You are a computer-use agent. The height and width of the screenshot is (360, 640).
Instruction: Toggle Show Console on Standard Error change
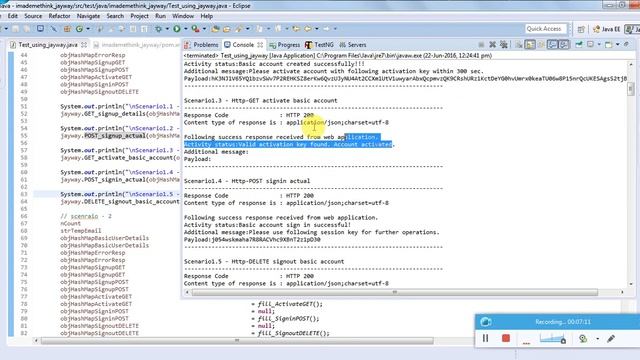tap(564, 44)
